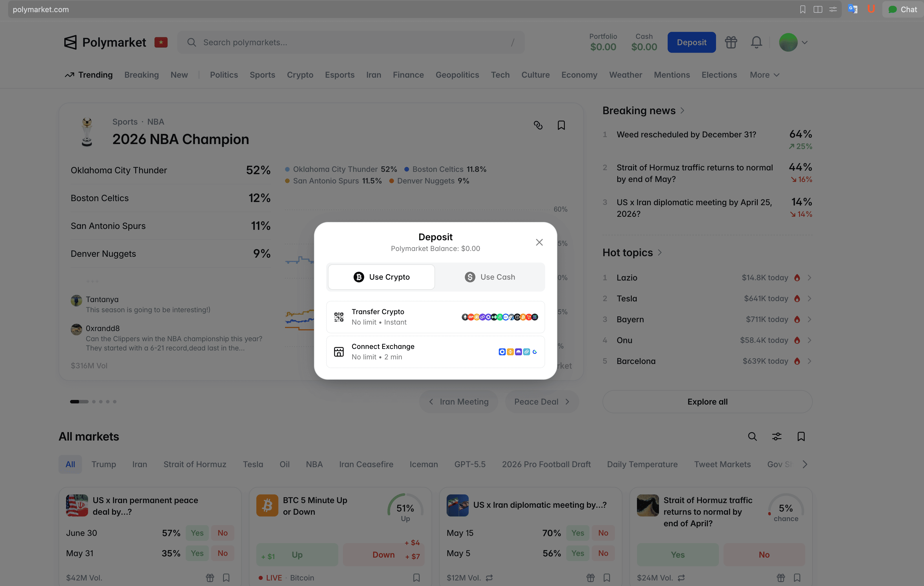Click the fire icon next to Lazio

point(797,277)
